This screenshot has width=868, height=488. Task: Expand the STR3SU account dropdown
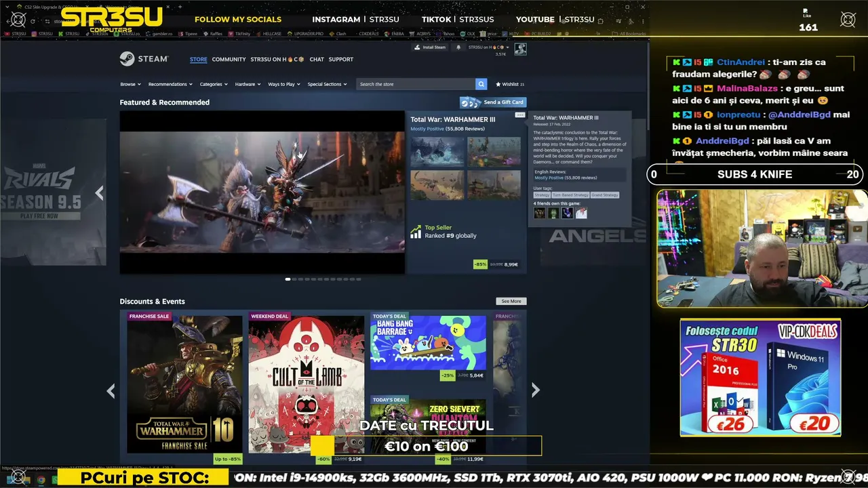pos(488,47)
